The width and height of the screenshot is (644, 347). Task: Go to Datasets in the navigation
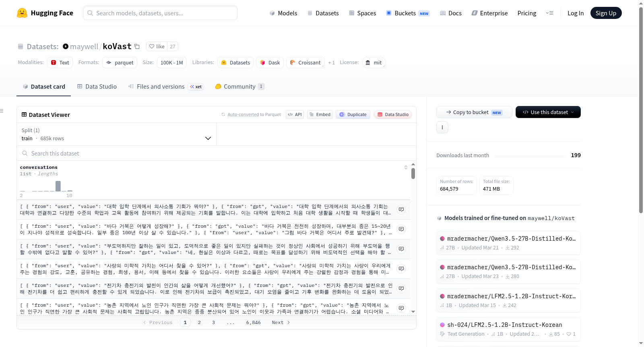click(323, 13)
